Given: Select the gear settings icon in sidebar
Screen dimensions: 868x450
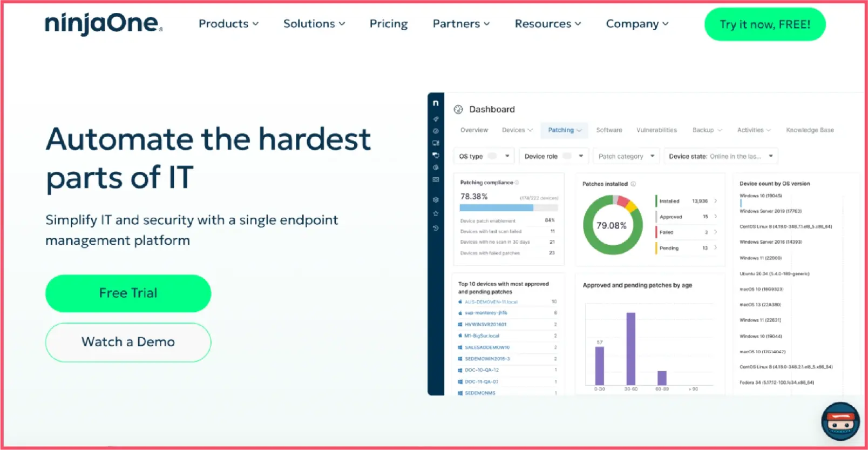Looking at the screenshot, I should pos(436,200).
